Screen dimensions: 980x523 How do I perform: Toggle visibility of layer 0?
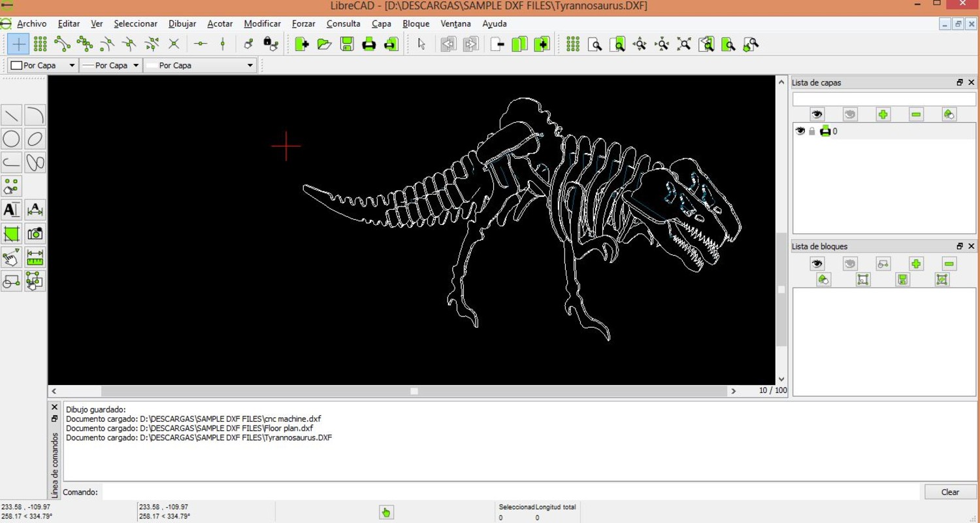[801, 131]
